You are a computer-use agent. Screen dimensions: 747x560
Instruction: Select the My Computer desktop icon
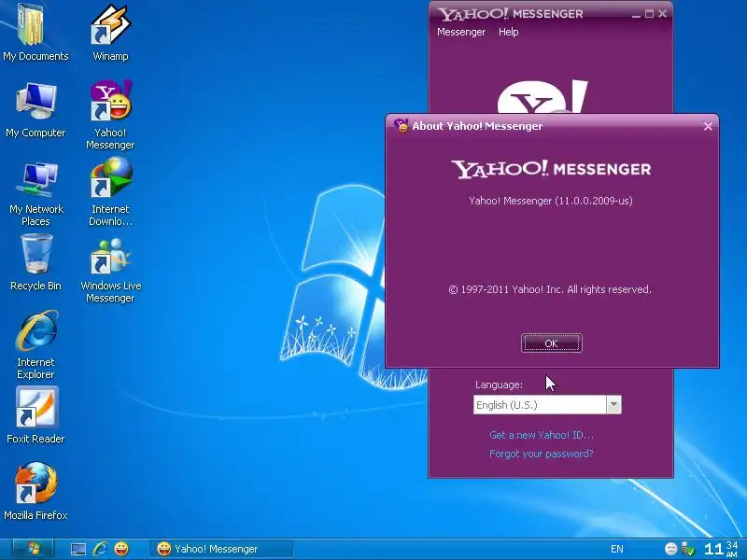35,109
